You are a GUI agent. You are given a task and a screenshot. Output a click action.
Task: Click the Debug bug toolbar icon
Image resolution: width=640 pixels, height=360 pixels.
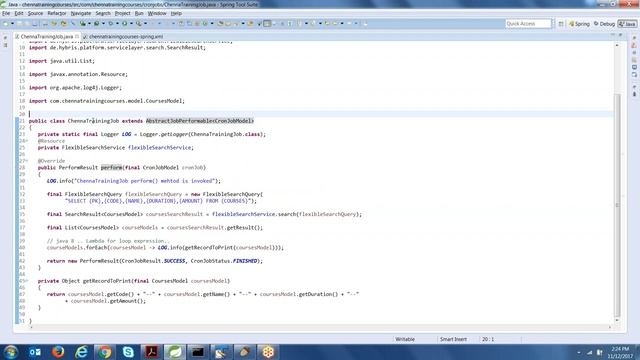(111, 24)
